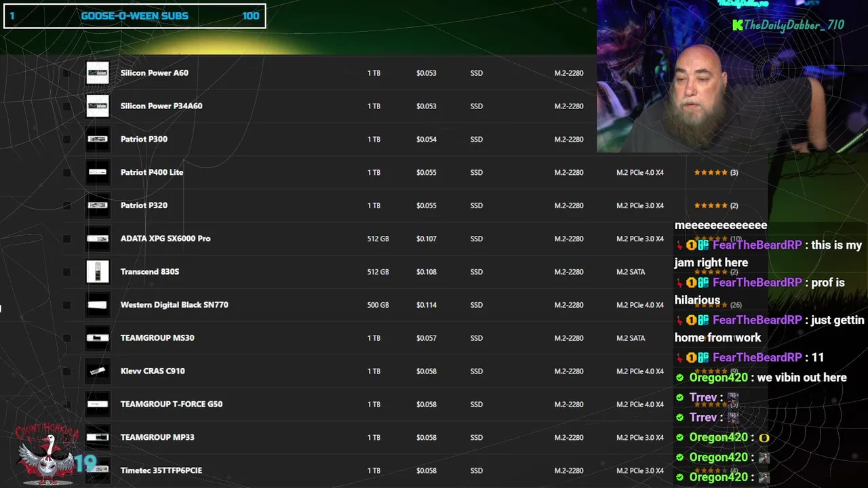The image size is (868, 488).
Task: Click the Patriot P300 product name
Action: click(144, 139)
